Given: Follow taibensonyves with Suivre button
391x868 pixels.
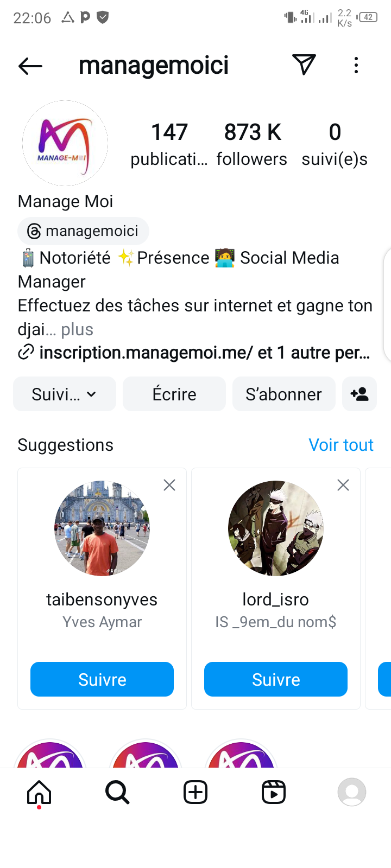Looking at the screenshot, I should click(x=102, y=679).
